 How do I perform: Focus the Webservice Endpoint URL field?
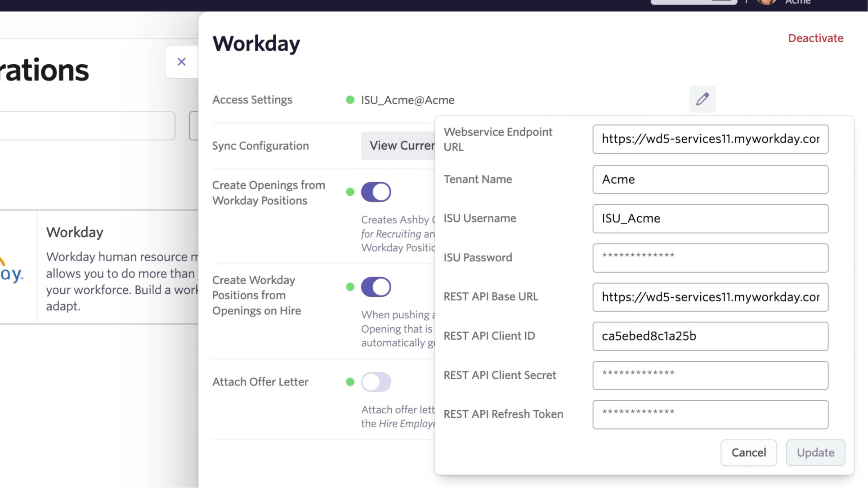710,139
